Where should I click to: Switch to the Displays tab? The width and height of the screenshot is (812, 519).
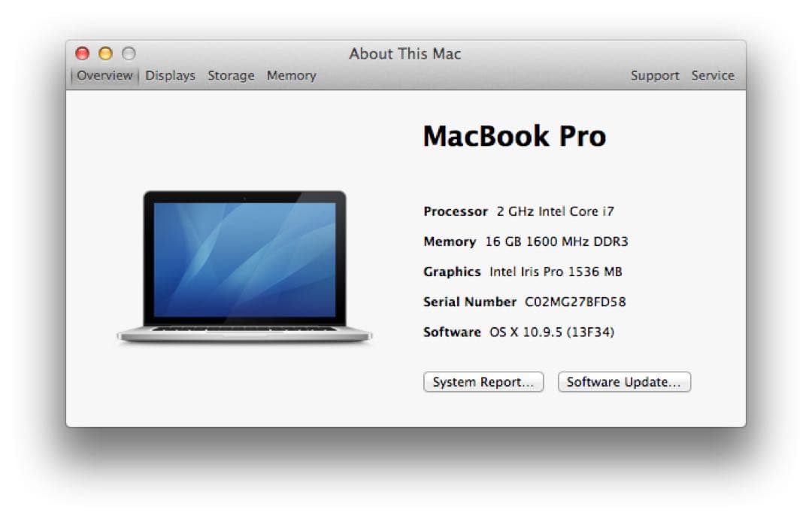pos(170,75)
